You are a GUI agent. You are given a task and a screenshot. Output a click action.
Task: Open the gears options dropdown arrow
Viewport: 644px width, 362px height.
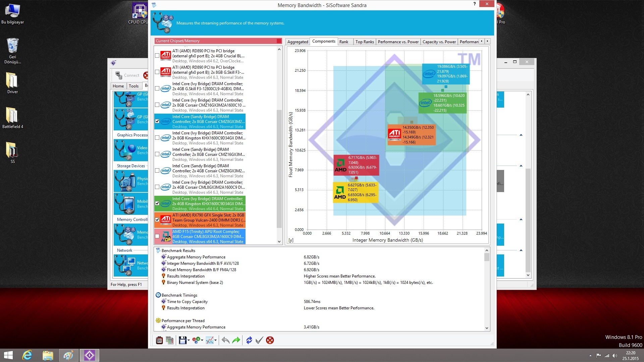click(x=202, y=341)
